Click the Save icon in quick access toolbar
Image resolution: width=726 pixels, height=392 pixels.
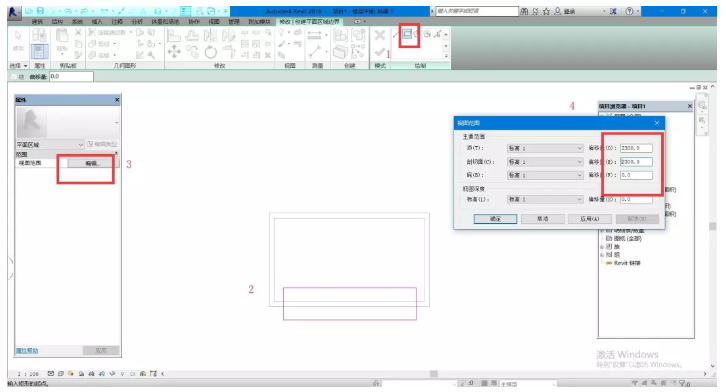pos(40,11)
